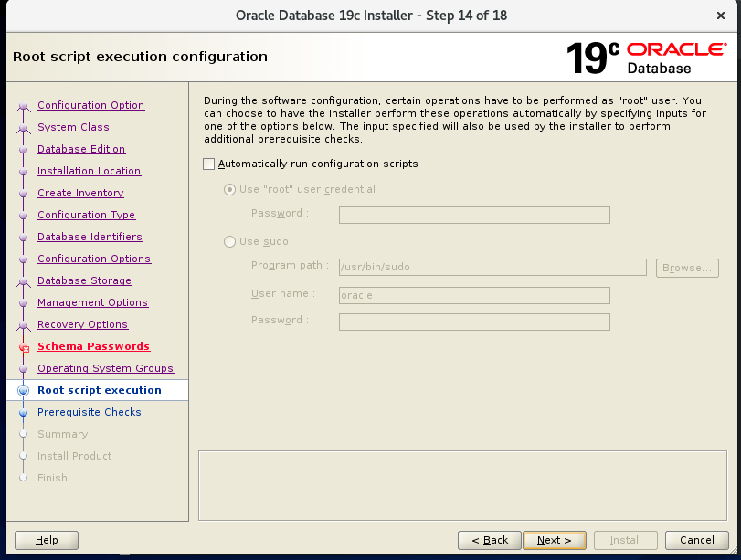Click the sudo User name field
Screen dimensions: 741x560
(x=474, y=295)
